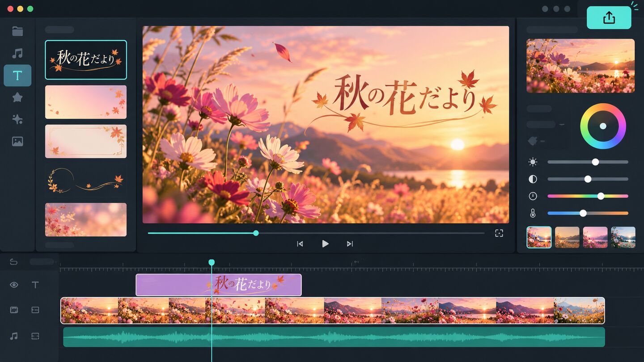644x362 pixels.
Task: Click the large preview thumbnail in the right panel
Action: pyautogui.click(x=580, y=66)
